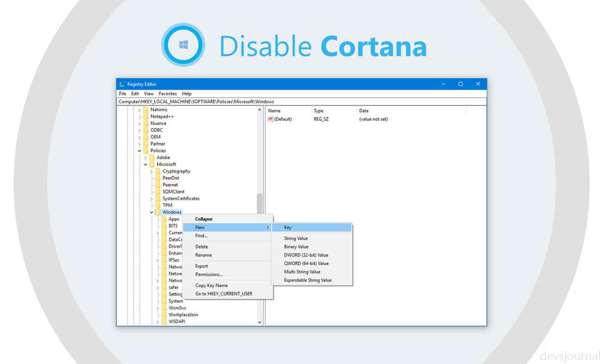Create a new Key from the submenu
605x364 pixels.
[x=312, y=228]
